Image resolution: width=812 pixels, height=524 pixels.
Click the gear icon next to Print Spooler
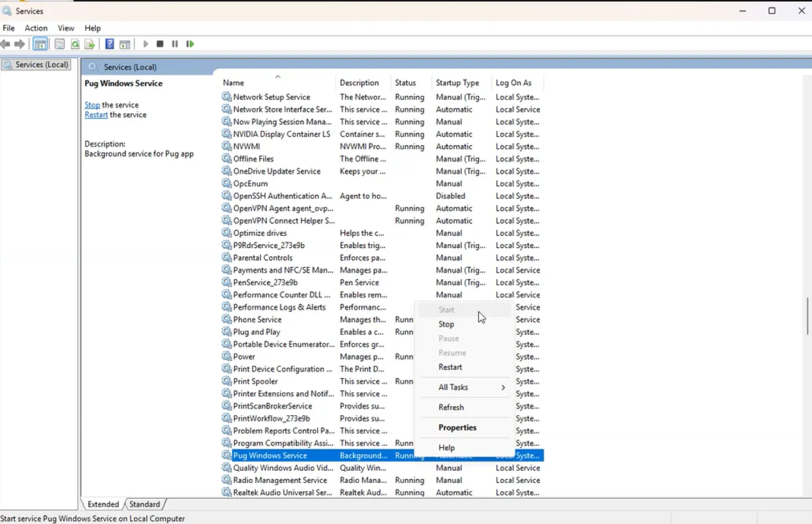(x=227, y=381)
